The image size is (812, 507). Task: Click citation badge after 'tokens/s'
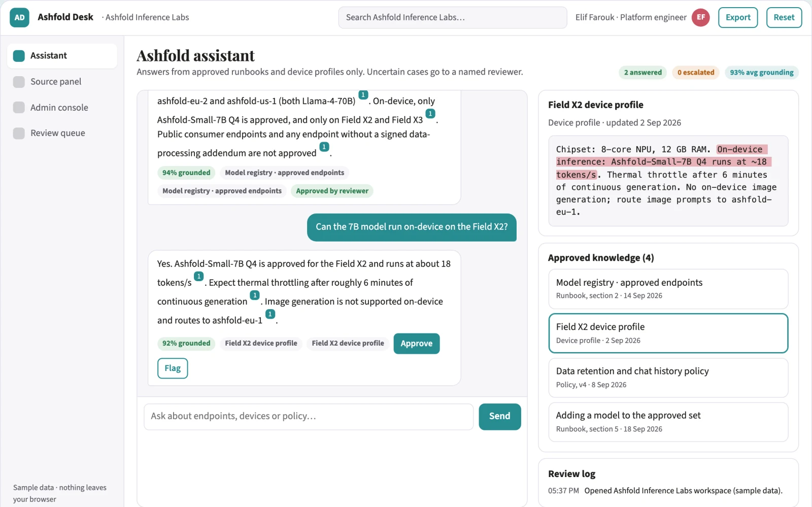point(199,277)
